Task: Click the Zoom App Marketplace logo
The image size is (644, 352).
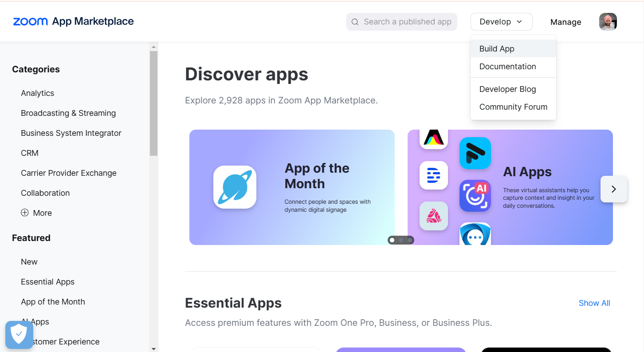Action: click(73, 21)
